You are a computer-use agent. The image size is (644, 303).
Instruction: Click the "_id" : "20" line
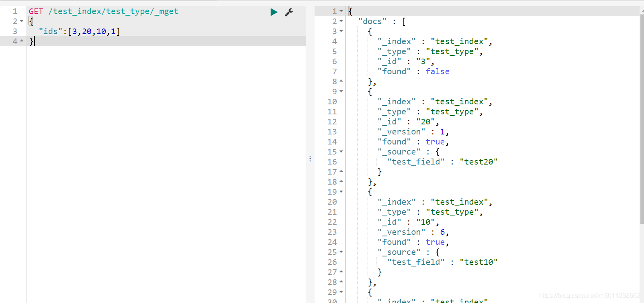(x=408, y=122)
